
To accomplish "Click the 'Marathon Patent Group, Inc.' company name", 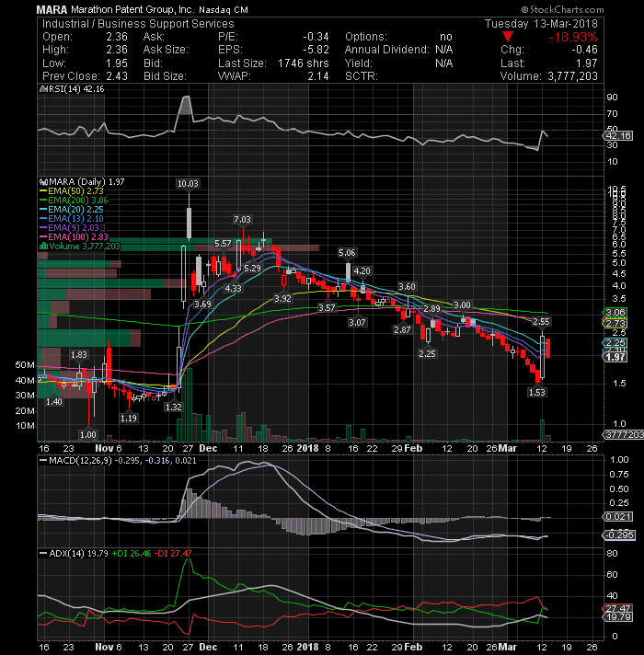I will [132, 9].
